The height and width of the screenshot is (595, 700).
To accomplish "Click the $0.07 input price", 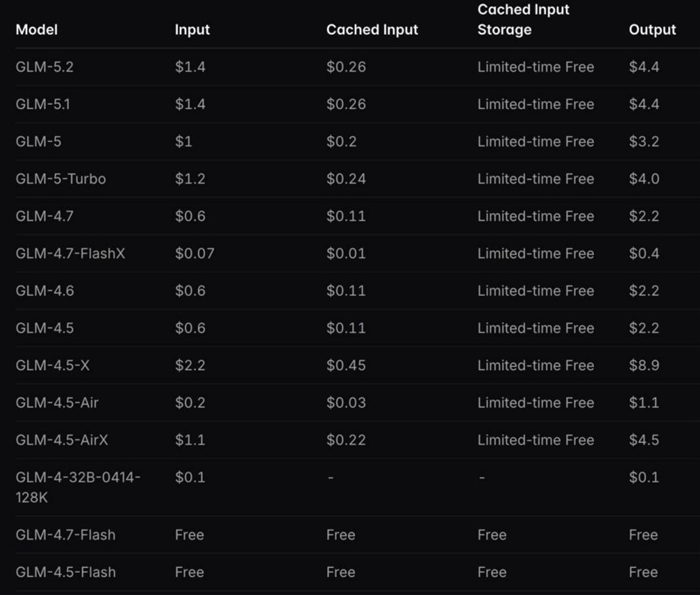I will coord(194,253).
